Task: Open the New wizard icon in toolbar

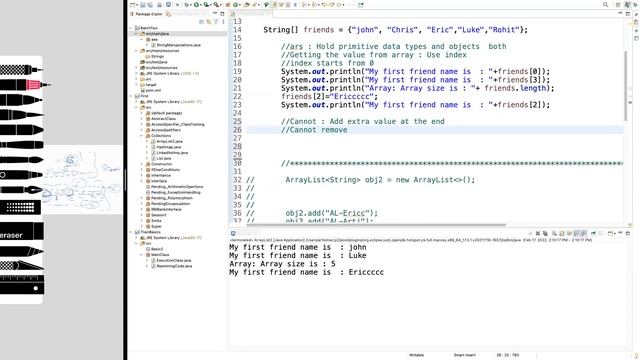Action: coord(132,5)
